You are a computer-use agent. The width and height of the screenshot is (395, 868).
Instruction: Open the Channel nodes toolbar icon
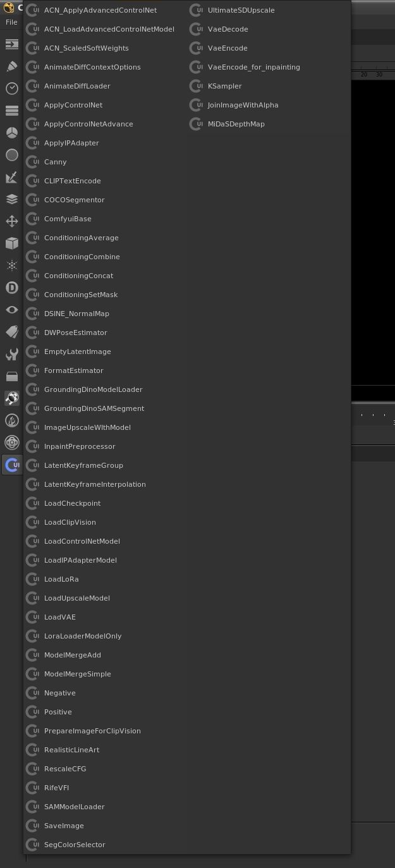11,111
